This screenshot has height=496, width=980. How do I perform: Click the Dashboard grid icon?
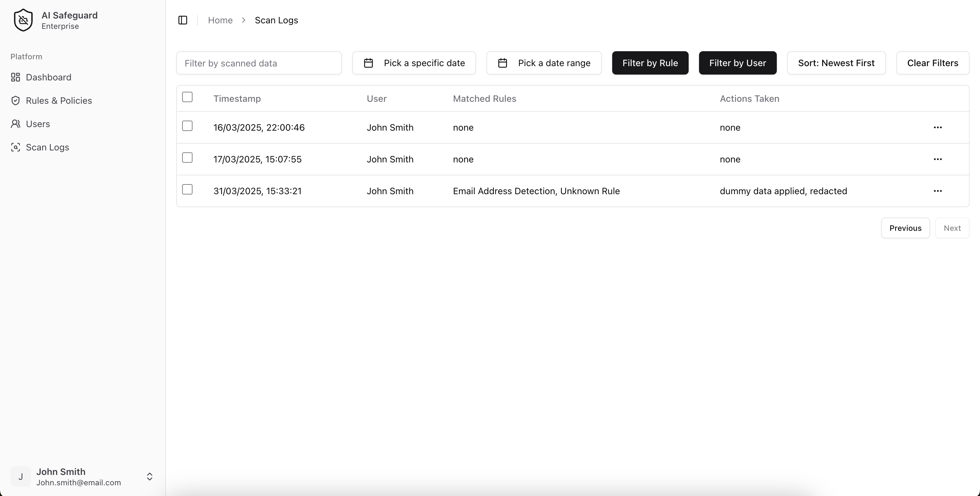point(15,77)
